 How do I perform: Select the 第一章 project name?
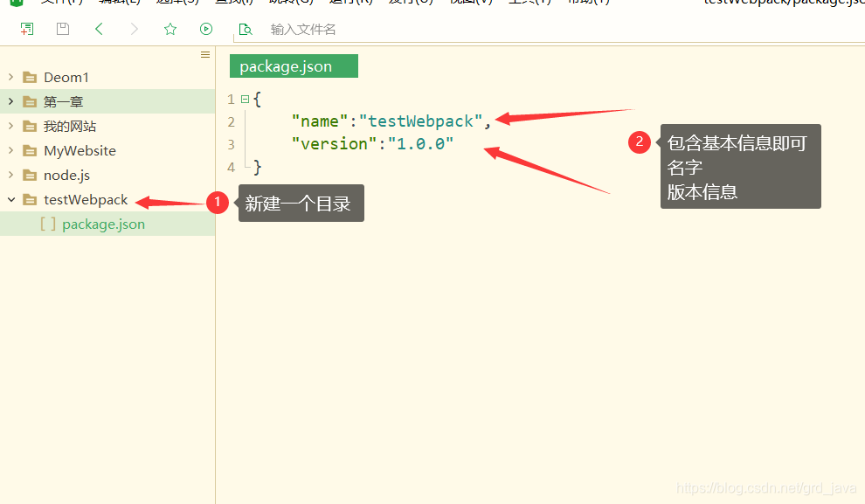click(64, 101)
